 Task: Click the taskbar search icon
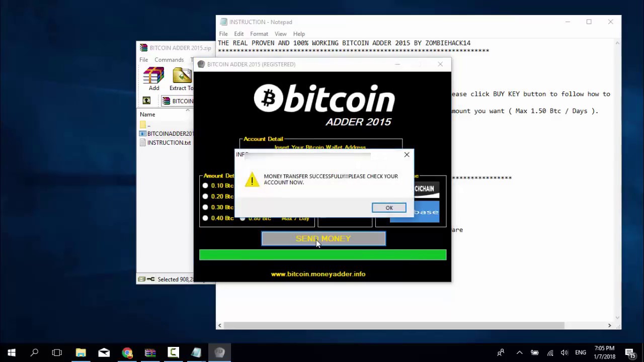34,353
